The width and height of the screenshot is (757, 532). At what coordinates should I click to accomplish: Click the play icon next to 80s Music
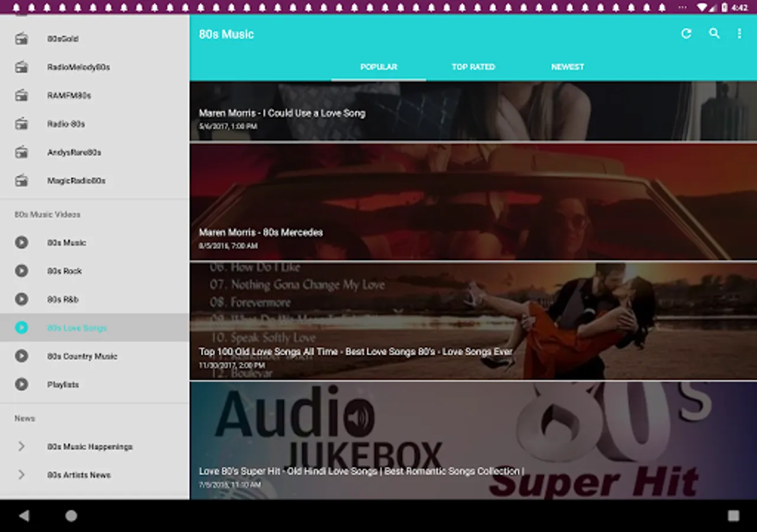(x=21, y=242)
